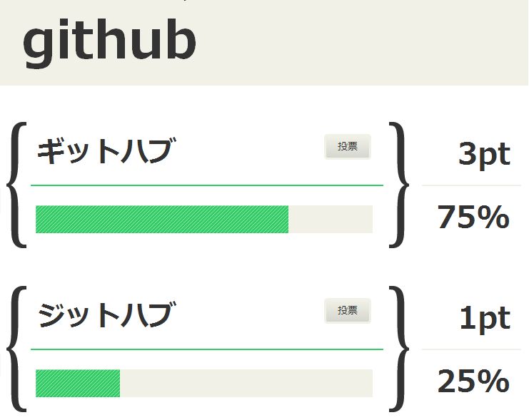Click the green filled portion of ギットハブ bar

point(162,219)
